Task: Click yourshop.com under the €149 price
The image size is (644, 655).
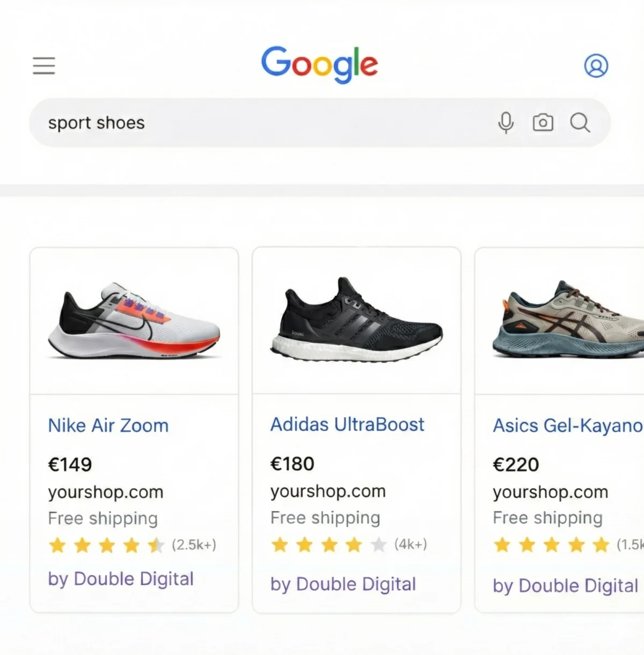Action: point(106,492)
